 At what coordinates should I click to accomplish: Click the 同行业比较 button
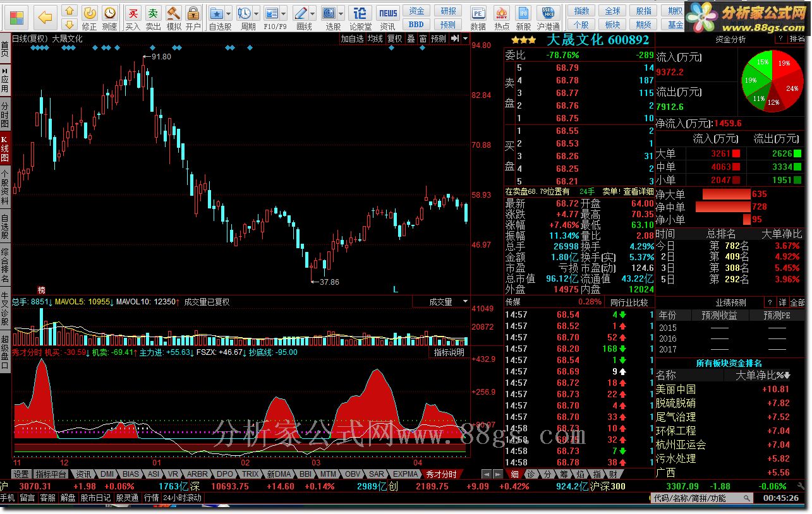click(x=629, y=302)
